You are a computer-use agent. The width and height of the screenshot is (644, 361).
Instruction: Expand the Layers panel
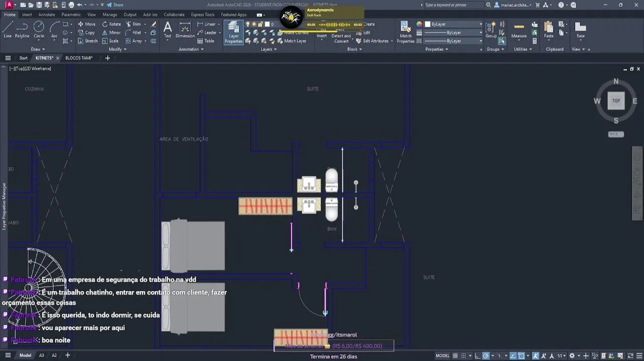269,49
